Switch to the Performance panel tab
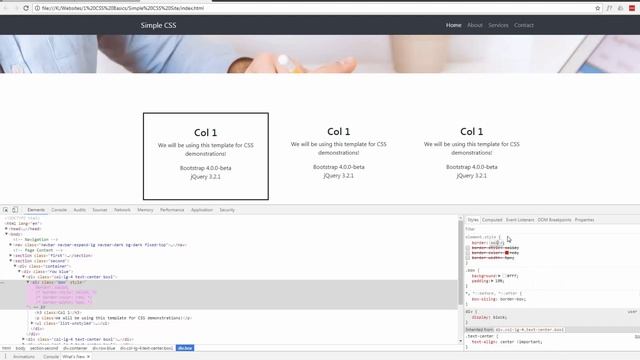Screen dimensions: 640x360 (x=172, y=210)
